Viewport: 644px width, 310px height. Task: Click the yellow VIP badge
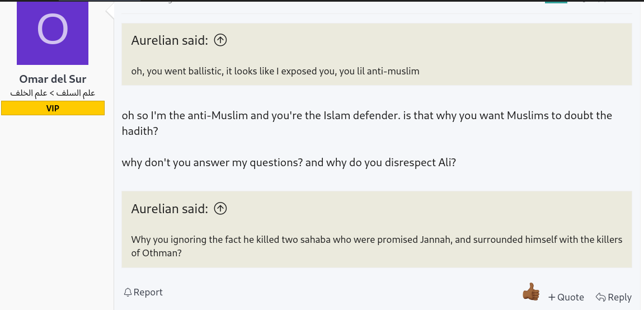(x=53, y=108)
